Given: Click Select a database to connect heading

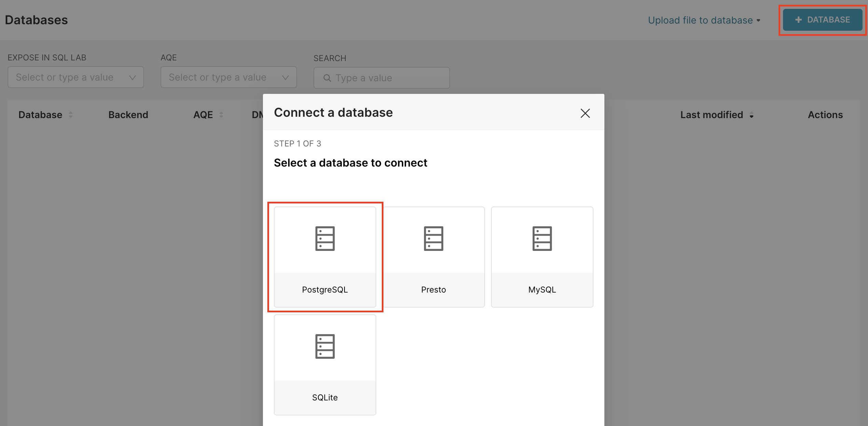Looking at the screenshot, I should click(350, 163).
